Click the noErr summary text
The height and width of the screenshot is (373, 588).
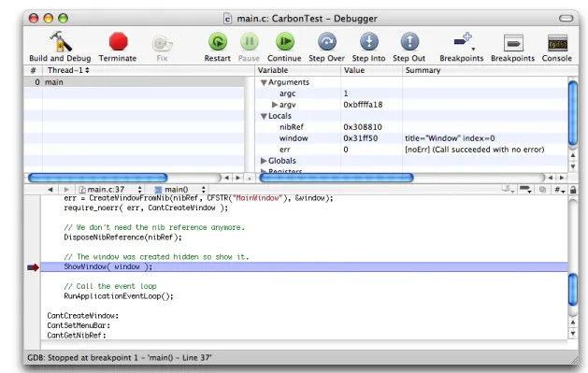(x=474, y=150)
